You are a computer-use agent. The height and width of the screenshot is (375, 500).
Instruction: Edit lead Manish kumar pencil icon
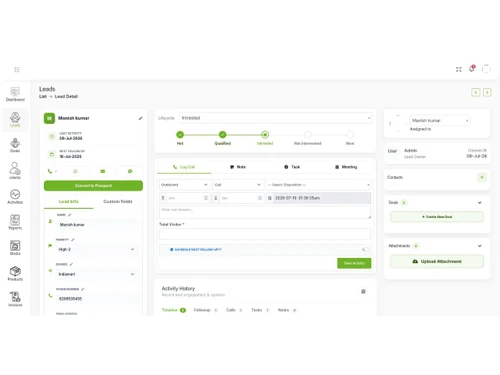(x=140, y=118)
